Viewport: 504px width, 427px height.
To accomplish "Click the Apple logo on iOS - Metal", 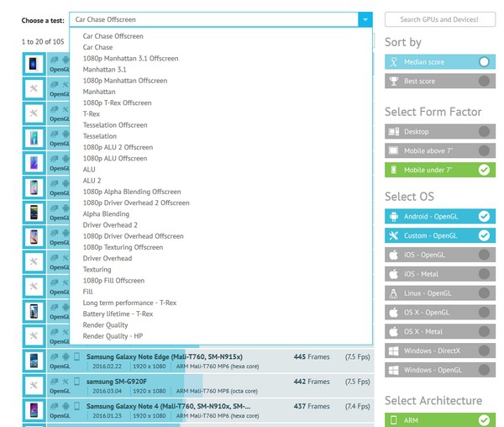I will click(394, 274).
